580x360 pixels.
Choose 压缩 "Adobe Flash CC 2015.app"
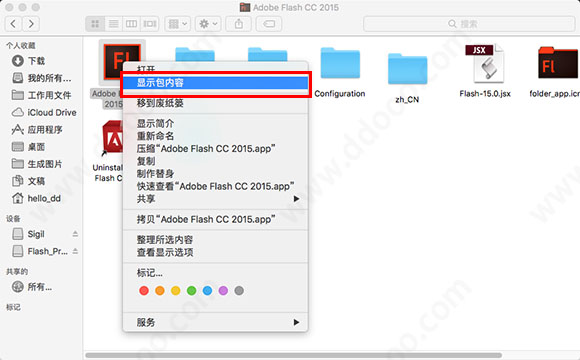(215, 148)
